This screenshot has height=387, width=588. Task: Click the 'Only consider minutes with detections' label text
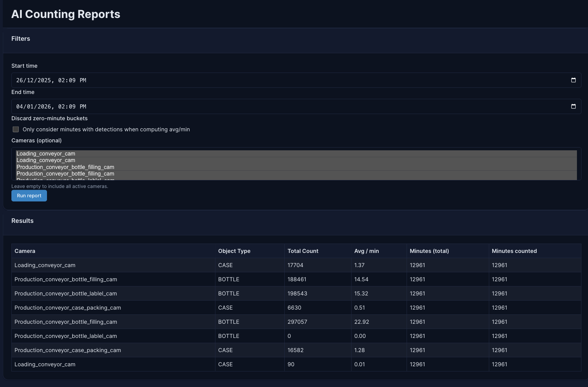click(x=106, y=129)
